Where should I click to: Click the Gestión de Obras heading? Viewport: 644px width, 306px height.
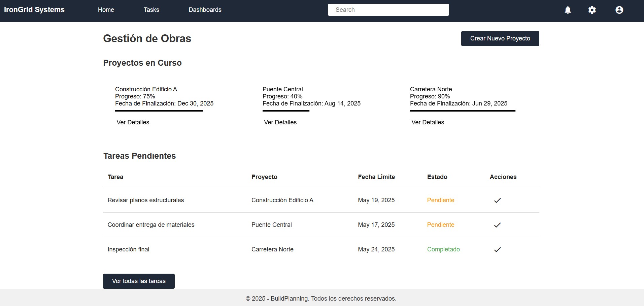(x=147, y=38)
